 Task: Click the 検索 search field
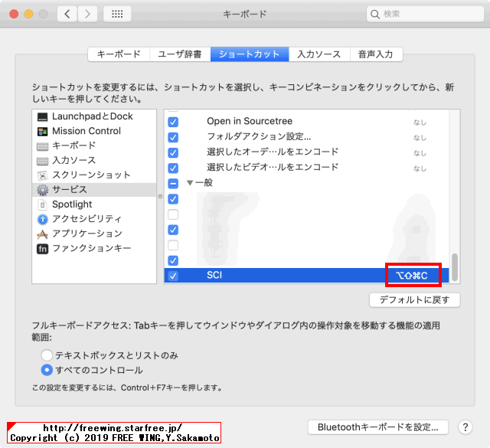coord(425,14)
